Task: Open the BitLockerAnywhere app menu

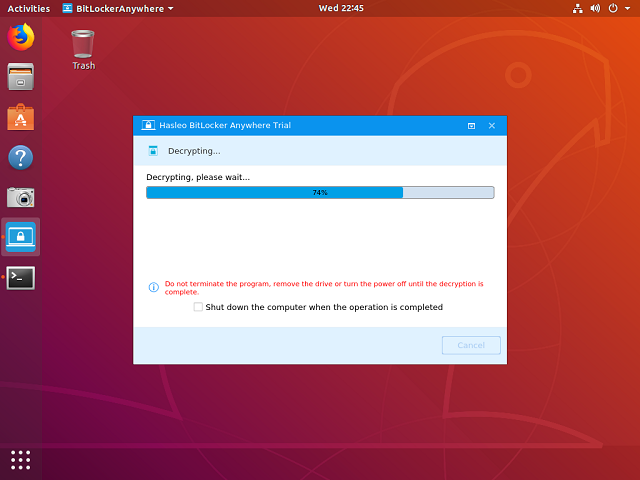Action: coord(118,9)
